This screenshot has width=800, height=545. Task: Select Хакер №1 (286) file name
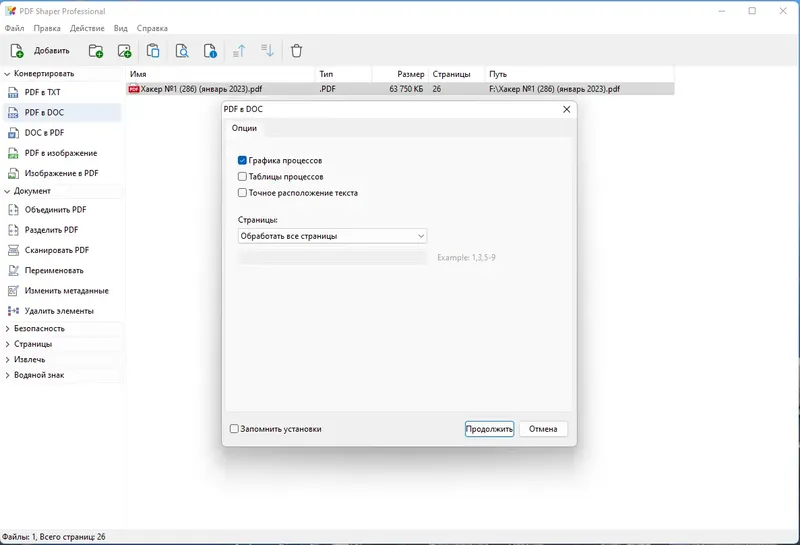[202, 89]
